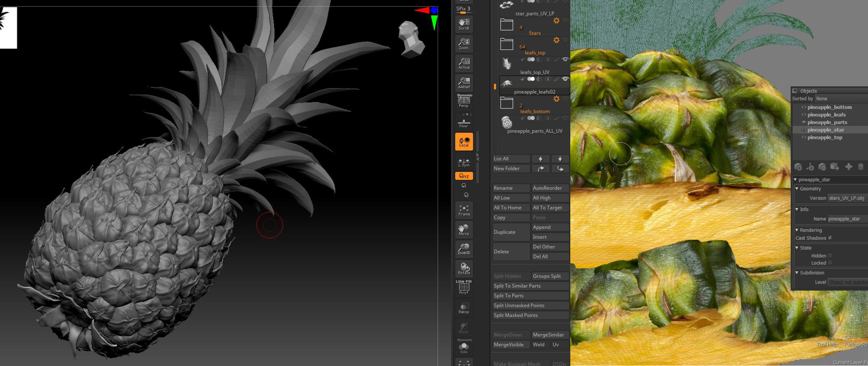Select the pineapple_parts_ALL_UV subtool
The image size is (868, 366).
coord(535,124)
